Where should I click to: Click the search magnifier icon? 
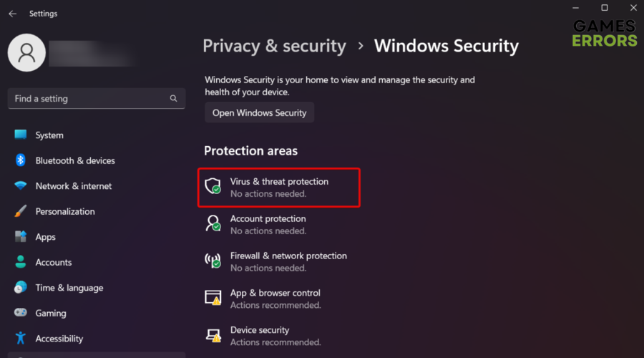coord(173,99)
